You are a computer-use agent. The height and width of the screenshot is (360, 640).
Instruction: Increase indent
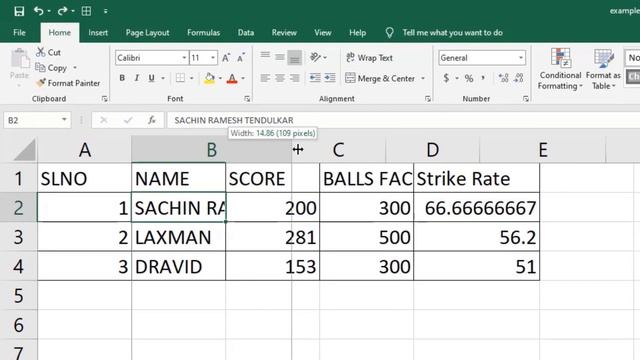pyautogui.click(x=330, y=78)
